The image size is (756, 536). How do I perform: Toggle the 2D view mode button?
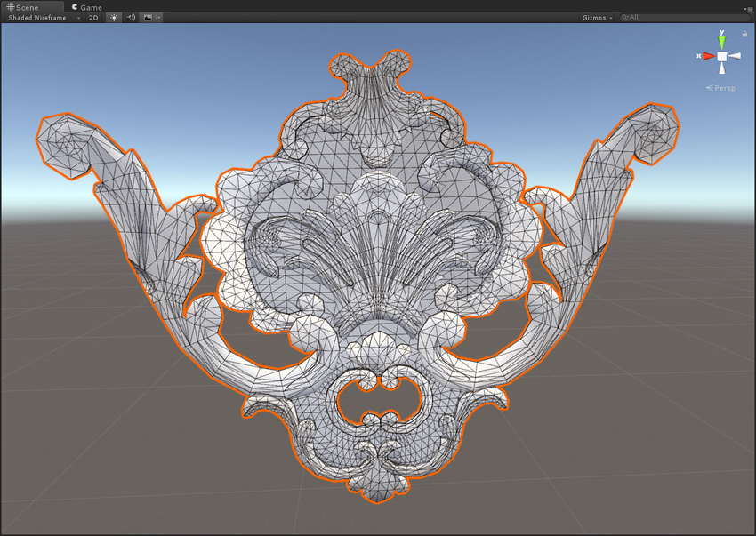(93, 18)
